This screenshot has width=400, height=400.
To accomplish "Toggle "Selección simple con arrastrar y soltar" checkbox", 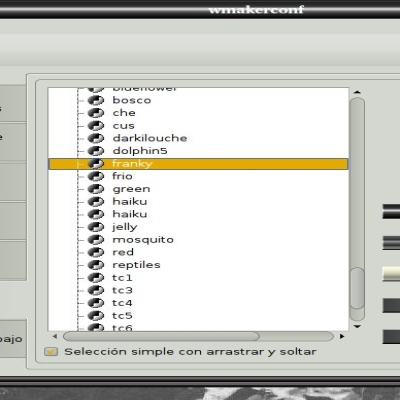I will pos(51,352).
